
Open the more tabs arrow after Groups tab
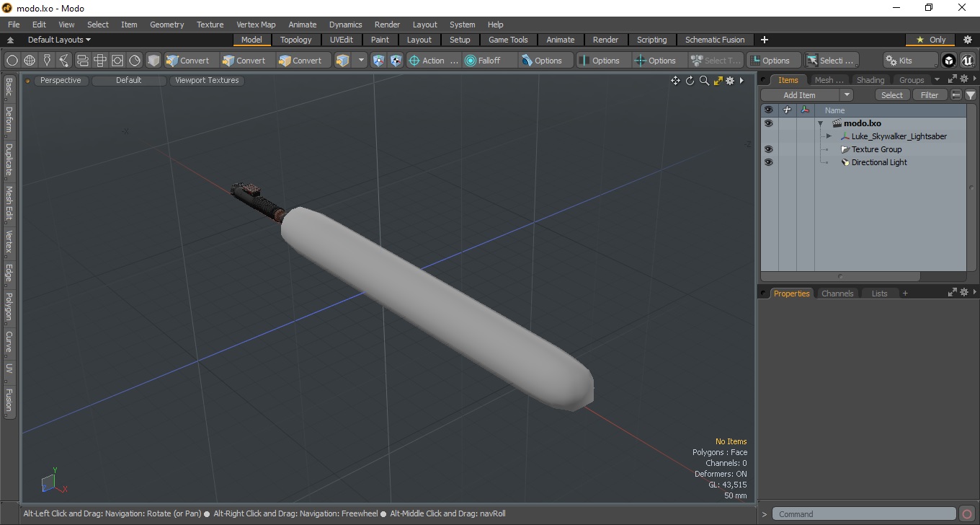(937, 80)
